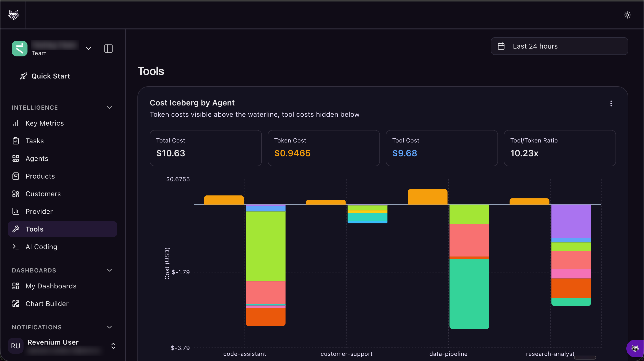644x361 pixels.
Task: Open the Cost Iceberg chart options menu
Action: [611, 103]
